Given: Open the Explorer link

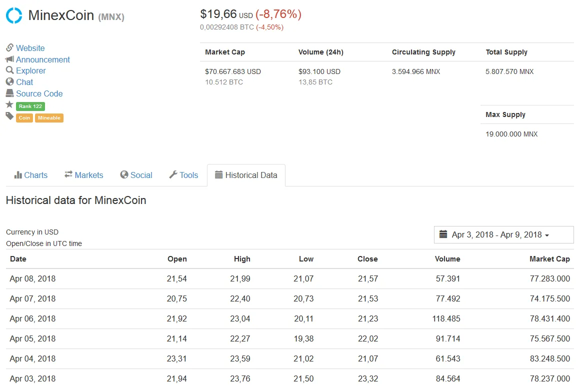Looking at the screenshot, I should click(31, 71).
